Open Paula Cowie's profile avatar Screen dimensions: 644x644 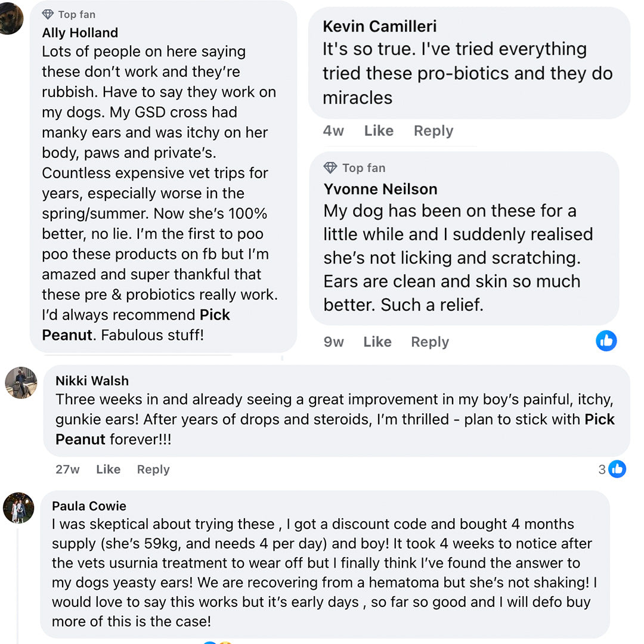(18, 508)
